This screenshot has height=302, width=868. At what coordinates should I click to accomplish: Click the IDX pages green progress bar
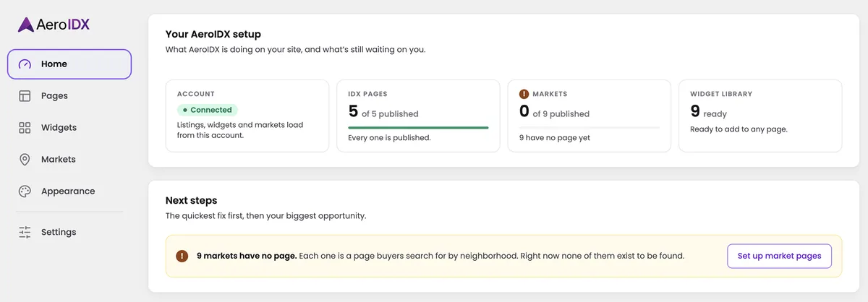(418, 128)
